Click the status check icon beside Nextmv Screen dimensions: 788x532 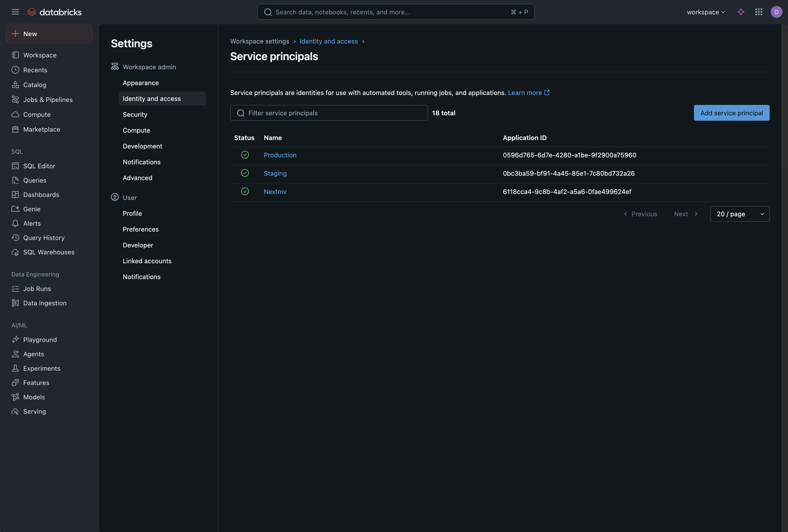click(x=245, y=191)
